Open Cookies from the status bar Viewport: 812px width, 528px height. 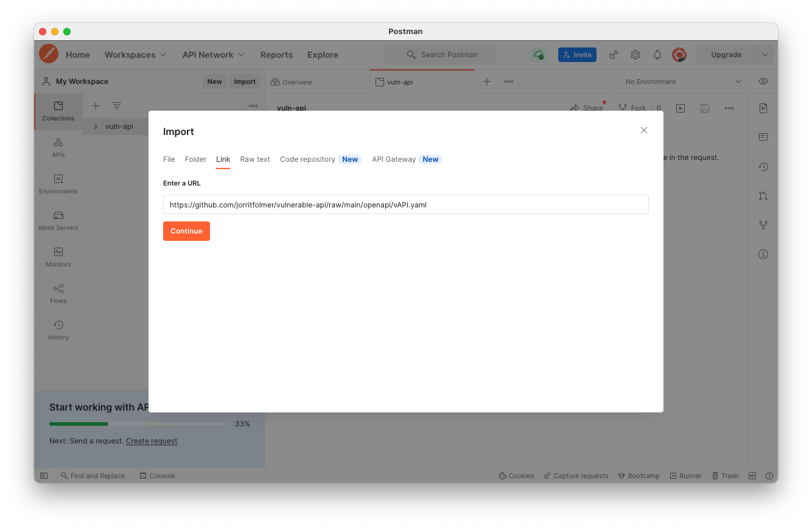click(x=516, y=476)
